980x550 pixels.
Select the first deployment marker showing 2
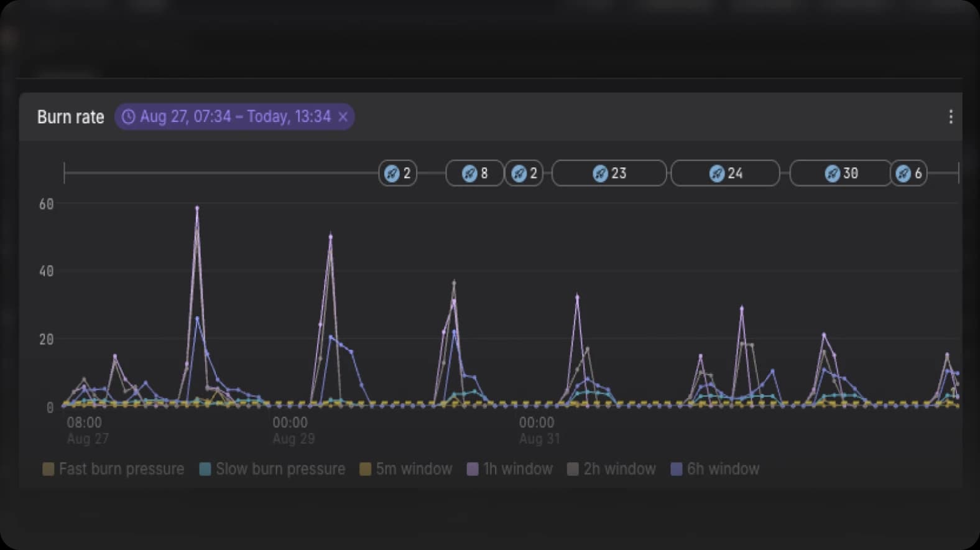pos(398,173)
